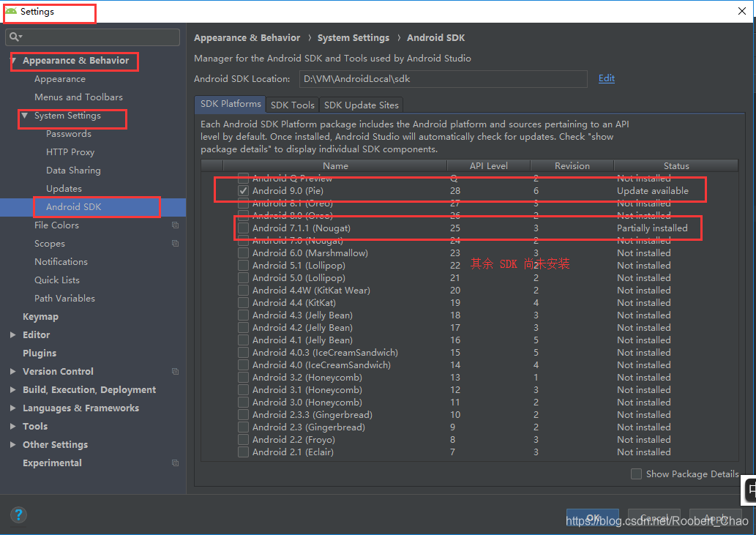
Task: Click project-level icon beside Version Control
Action: (176, 372)
